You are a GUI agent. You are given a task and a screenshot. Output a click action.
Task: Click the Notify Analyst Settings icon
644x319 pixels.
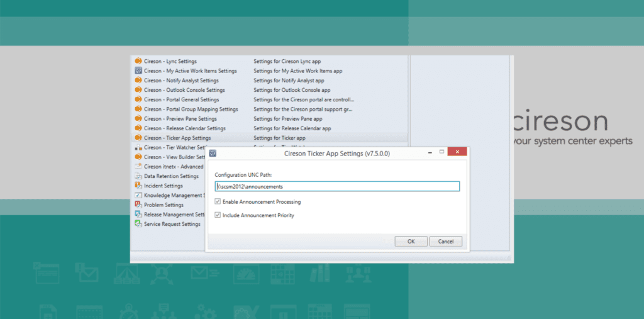(x=138, y=80)
